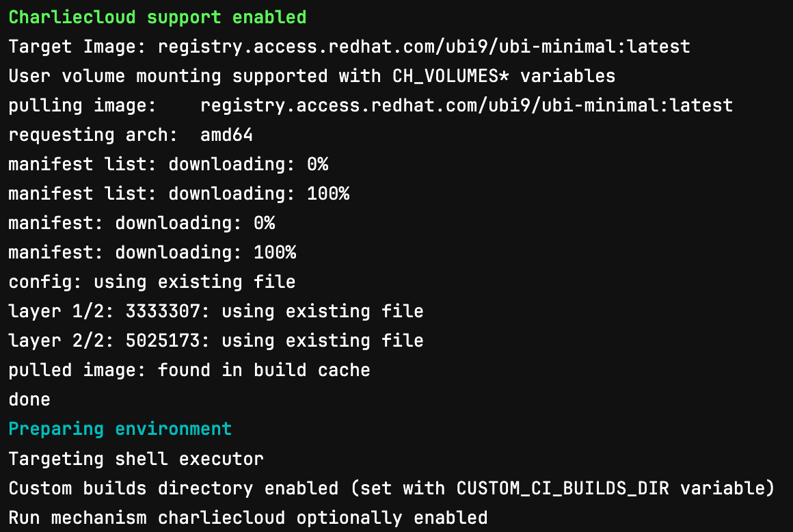Screen dimensions: 793x532
Task: Click the "config: using existing file" line
Action: 152,282
